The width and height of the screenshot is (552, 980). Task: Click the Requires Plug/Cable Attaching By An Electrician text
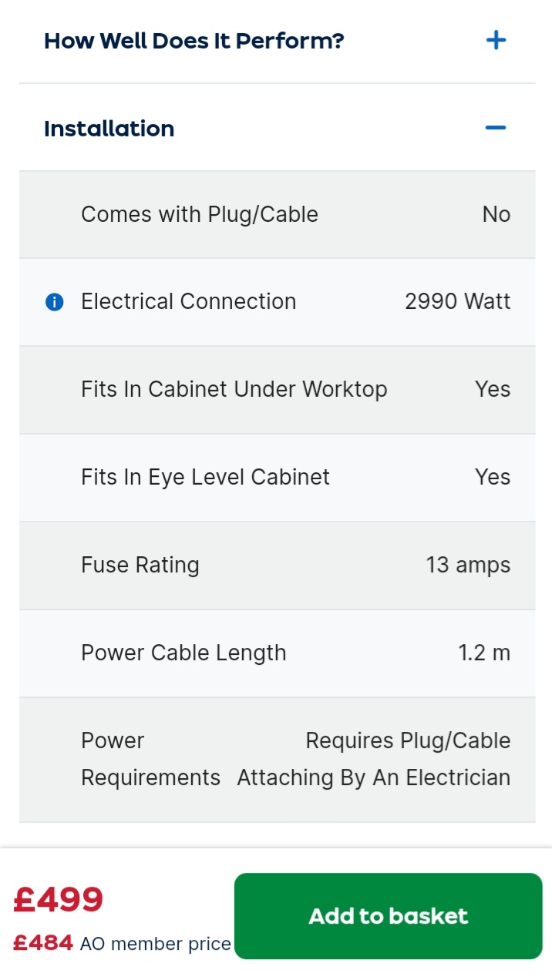tap(374, 759)
